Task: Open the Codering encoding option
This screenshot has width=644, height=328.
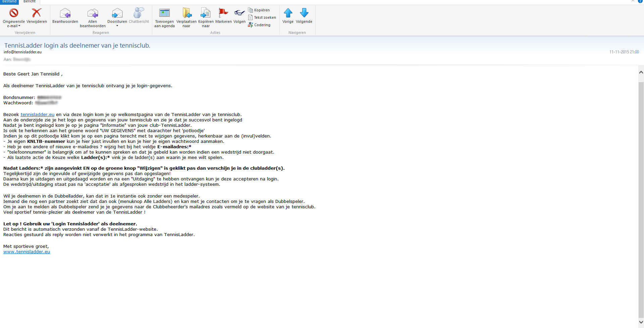Action: pyautogui.click(x=259, y=25)
